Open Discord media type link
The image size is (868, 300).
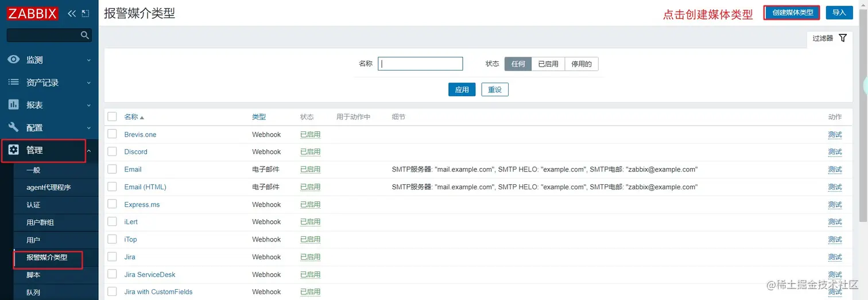(x=135, y=151)
